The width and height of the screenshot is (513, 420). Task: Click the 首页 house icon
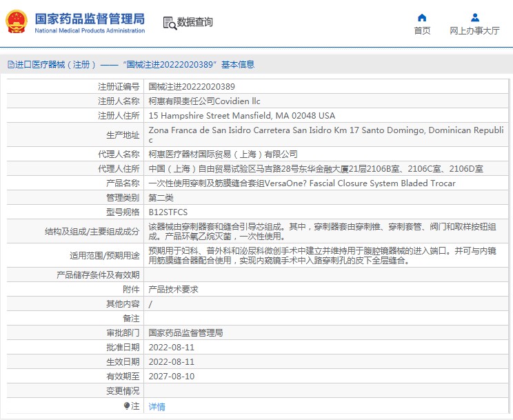point(422,17)
